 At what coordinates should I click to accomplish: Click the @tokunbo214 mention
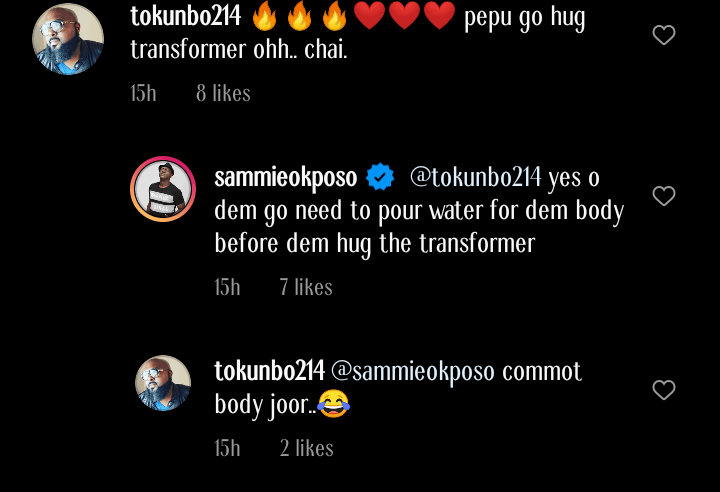pyautogui.click(x=476, y=178)
